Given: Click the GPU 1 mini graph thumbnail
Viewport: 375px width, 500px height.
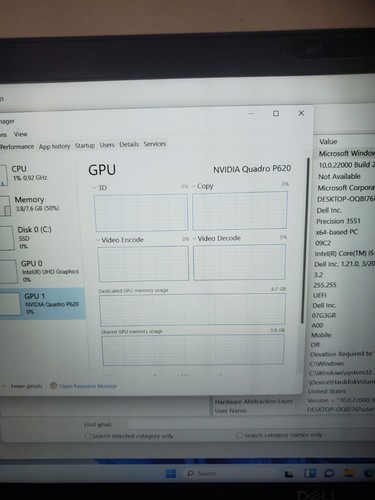Looking at the screenshot, I should click(x=10, y=304).
